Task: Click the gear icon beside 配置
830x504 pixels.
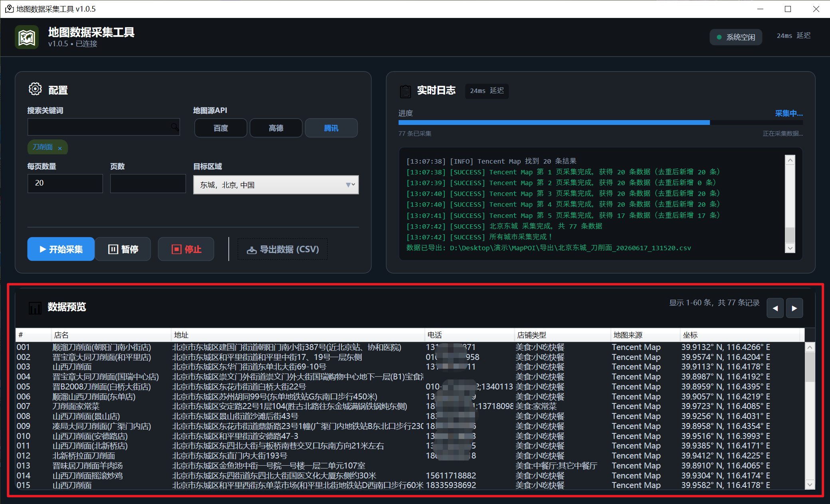Action: 35,89
